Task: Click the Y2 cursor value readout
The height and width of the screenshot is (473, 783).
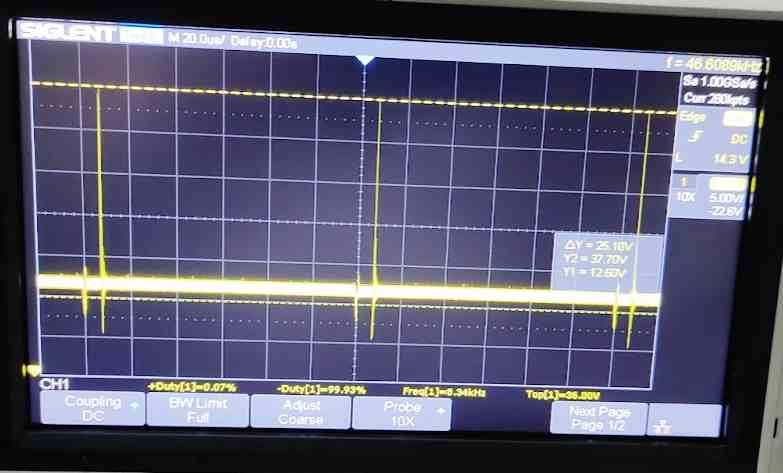Action: click(x=595, y=259)
